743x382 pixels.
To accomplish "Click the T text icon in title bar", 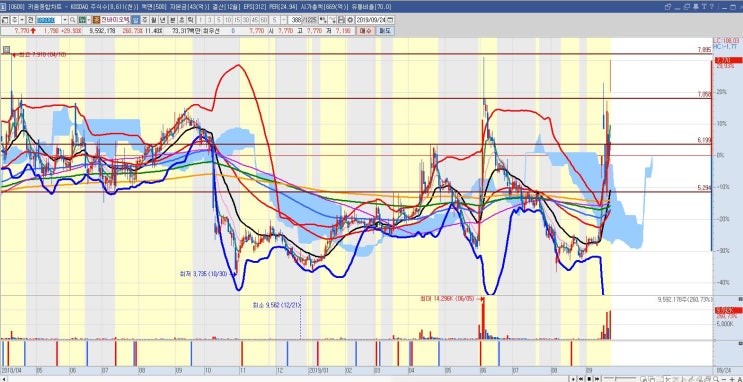I will pos(704,7).
